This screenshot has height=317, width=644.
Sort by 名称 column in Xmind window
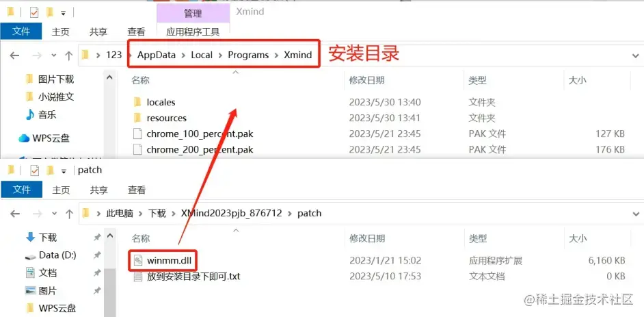tap(140, 80)
